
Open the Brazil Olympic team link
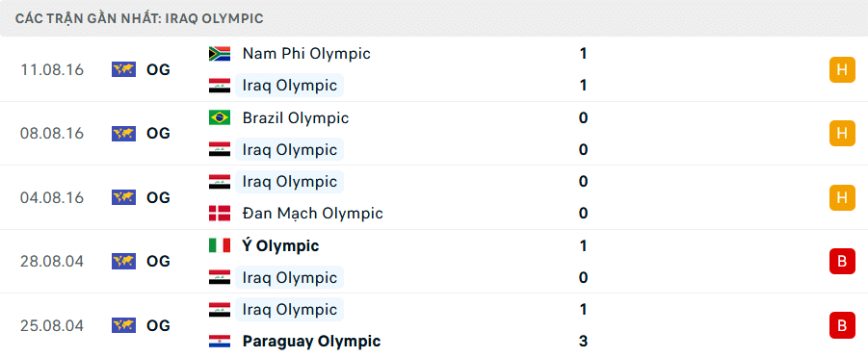(x=296, y=117)
